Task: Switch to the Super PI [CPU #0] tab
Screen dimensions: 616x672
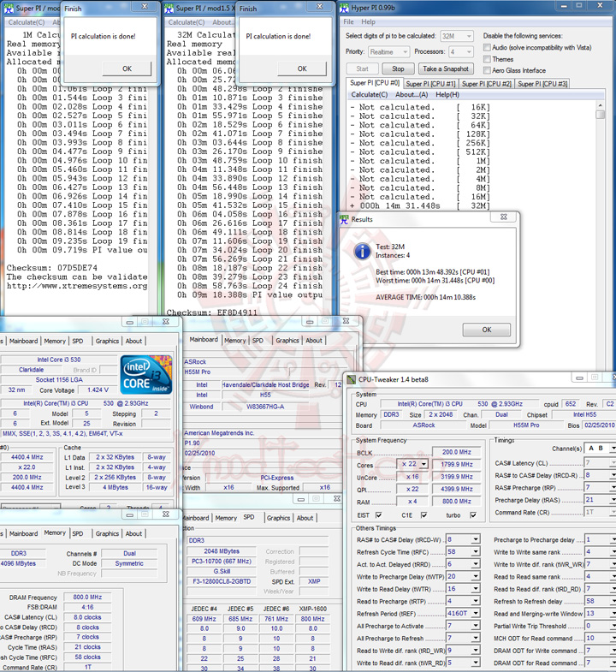Action: (375, 83)
